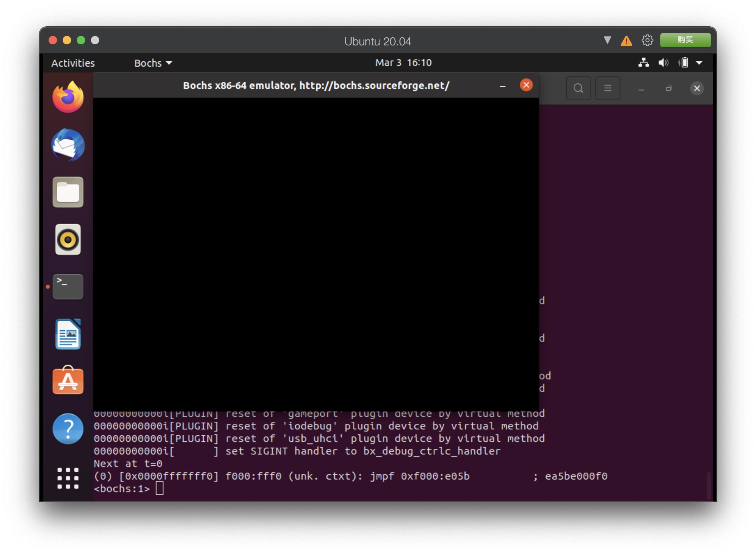Image resolution: width=756 pixels, height=554 pixels.
Task: Click the Bochs emulator title bar text
Action: 316,86
